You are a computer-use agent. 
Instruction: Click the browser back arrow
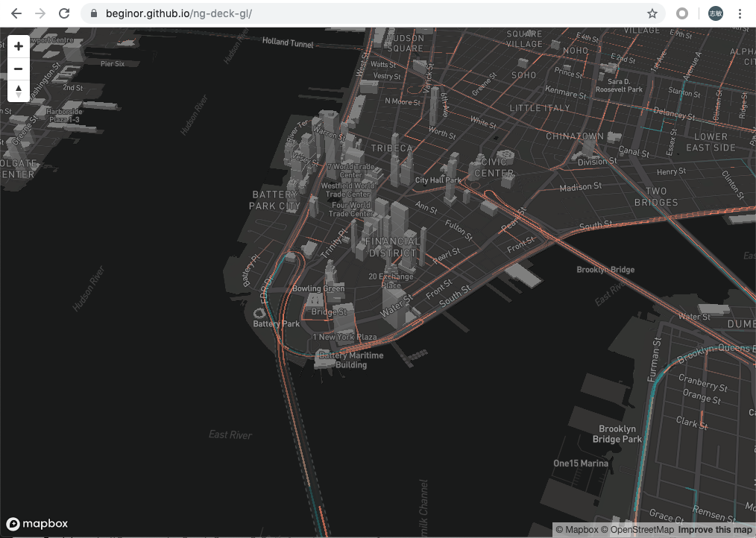tap(16, 13)
